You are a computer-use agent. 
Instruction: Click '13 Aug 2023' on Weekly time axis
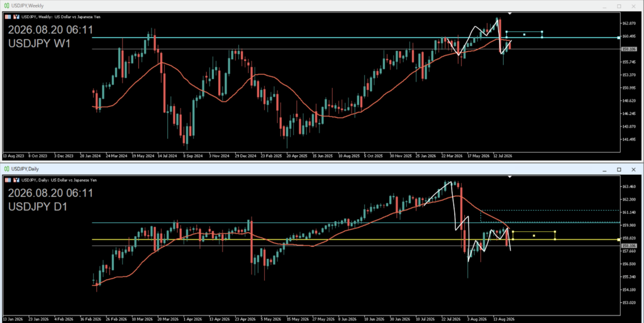(14, 156)
